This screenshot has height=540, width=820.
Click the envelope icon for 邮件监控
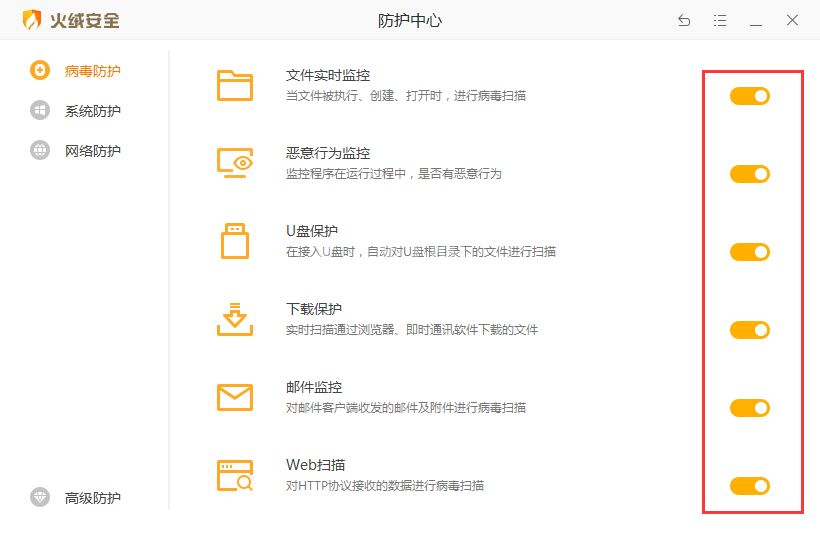tap(235, 397)
